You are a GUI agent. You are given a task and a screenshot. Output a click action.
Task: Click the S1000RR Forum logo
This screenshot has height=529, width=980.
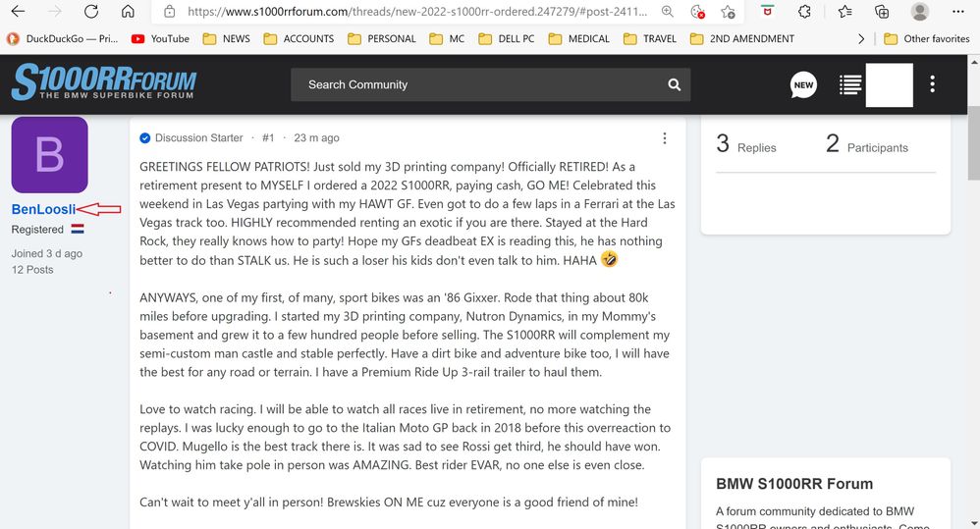click(104, 81)
